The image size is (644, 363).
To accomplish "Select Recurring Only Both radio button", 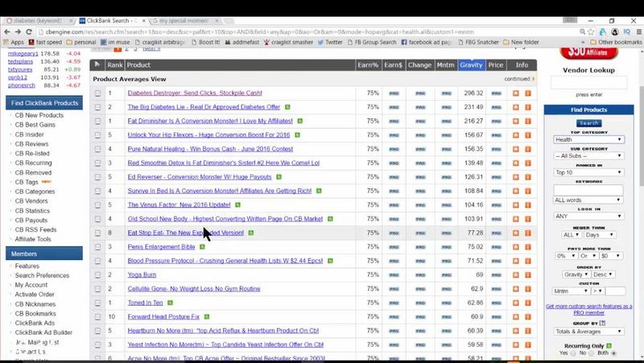I will pos(614,353).
